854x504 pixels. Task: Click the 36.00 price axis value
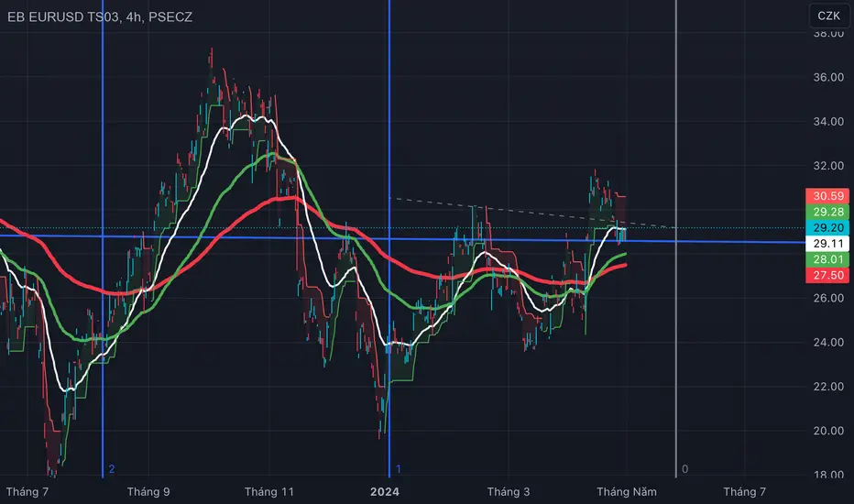point(828,77)
